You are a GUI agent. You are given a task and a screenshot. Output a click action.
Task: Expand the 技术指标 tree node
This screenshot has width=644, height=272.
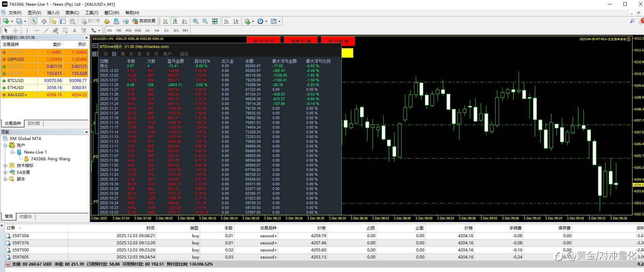(5, 166)
